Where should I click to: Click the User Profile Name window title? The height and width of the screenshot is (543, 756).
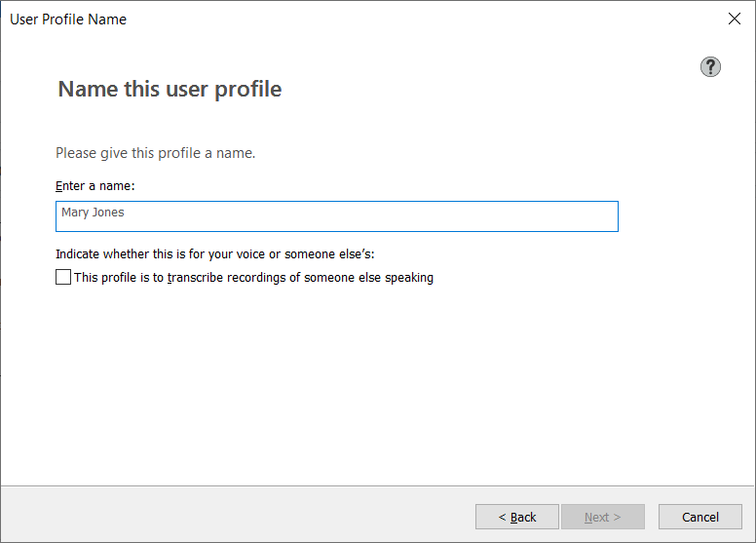pyautogui.click(x=68, y=19)
